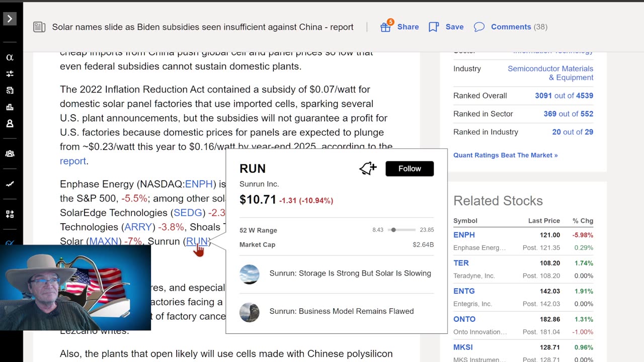Image resolution: width=644 pixels, height=362 pixels.
Task: Open the single person profile icon in sidebar
Action: [x=10, y=124]
